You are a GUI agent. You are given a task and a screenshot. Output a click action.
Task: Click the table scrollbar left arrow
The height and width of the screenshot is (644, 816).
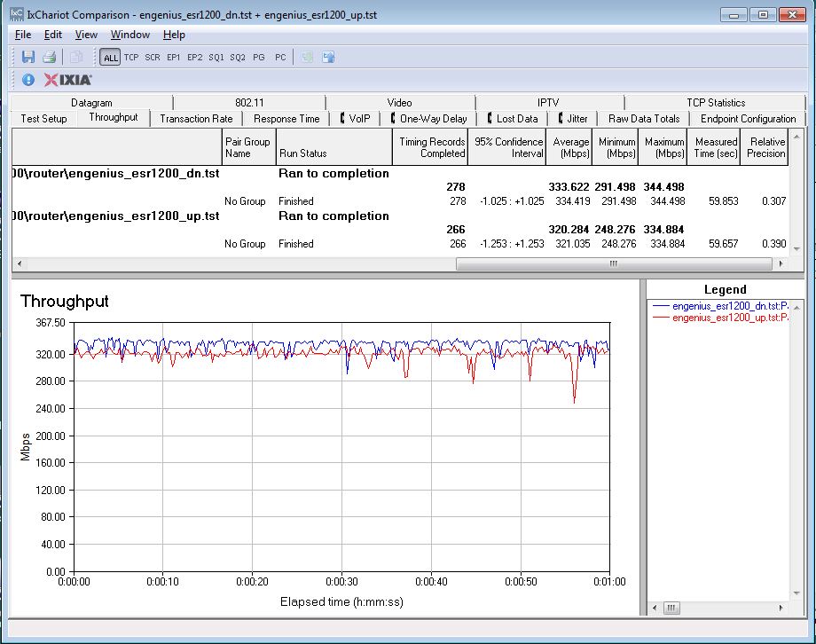tap(20, 263)
